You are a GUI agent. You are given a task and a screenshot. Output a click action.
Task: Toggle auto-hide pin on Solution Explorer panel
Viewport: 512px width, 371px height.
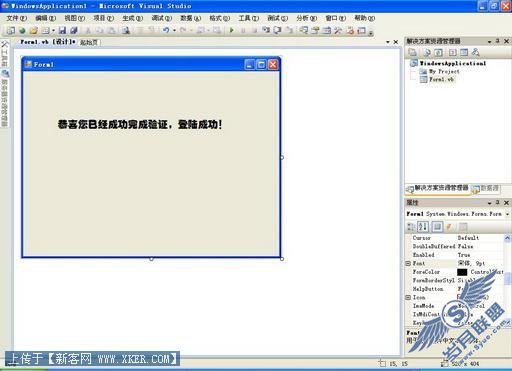(498, 41)
